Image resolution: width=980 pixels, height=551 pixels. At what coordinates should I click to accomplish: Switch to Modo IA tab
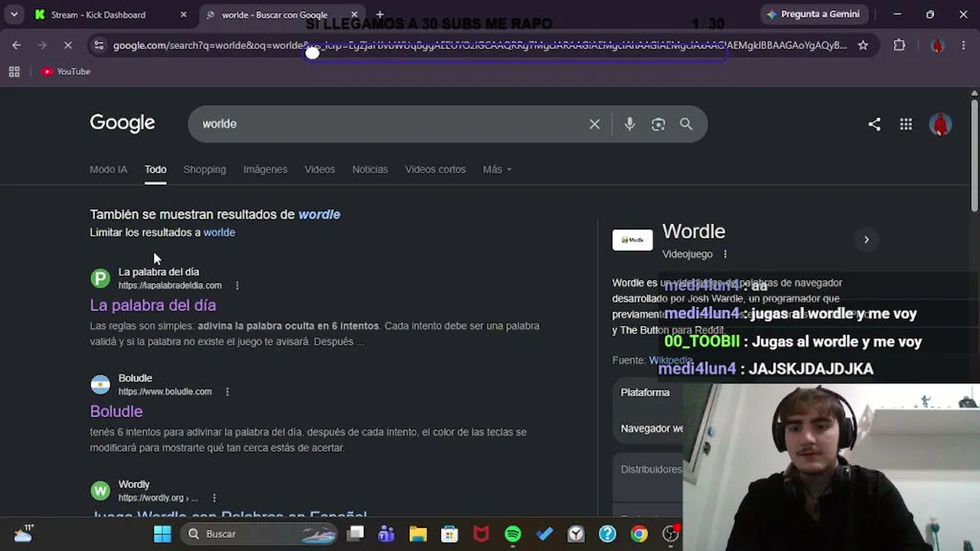[109, 169]
